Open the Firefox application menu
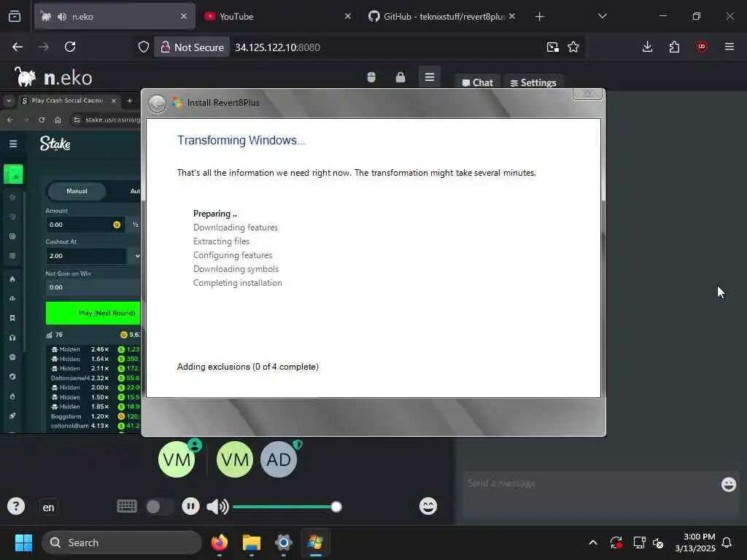The image size is (747, 560). click(729, 47)
